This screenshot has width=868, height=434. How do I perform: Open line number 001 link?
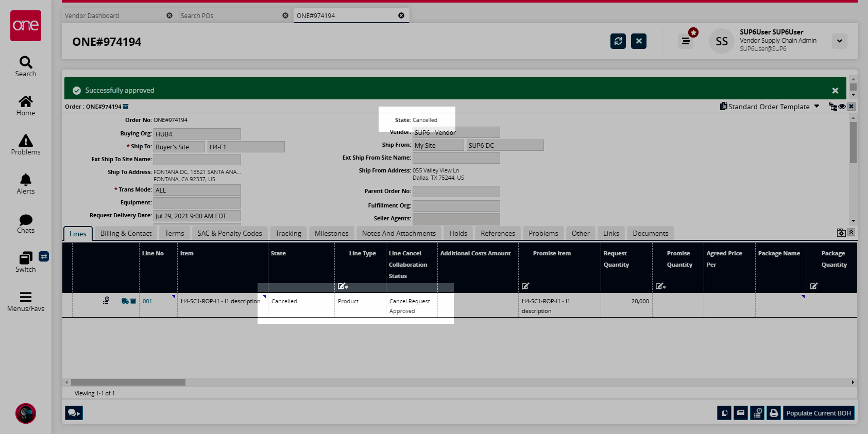click(x=147, y=301)
